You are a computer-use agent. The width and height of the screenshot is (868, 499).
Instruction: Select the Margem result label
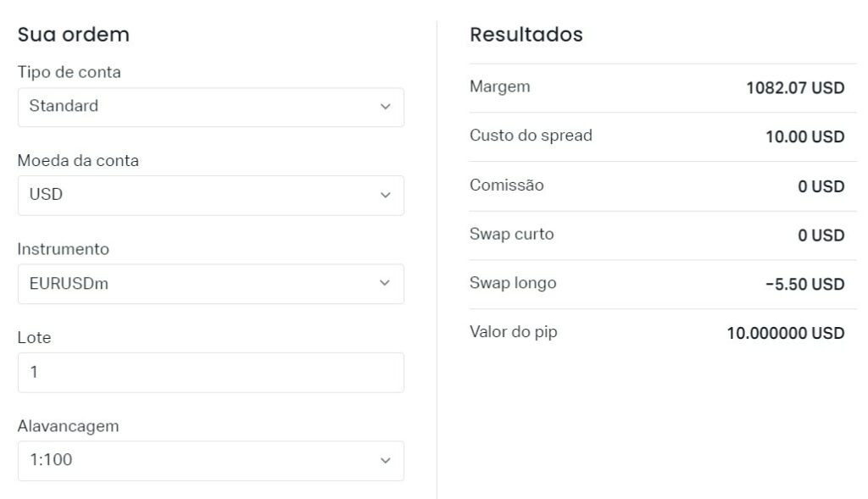[500, 86]
